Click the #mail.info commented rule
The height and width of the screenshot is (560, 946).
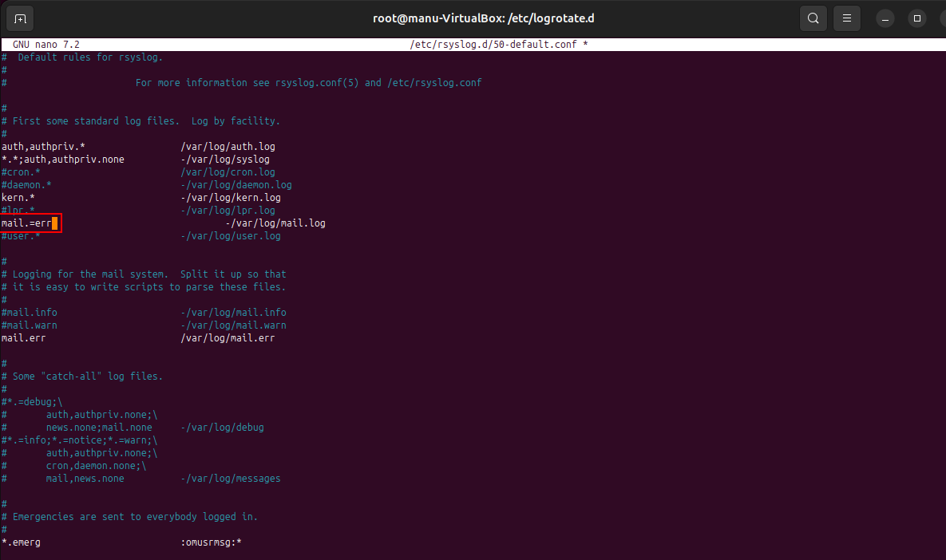click(30, 313)
